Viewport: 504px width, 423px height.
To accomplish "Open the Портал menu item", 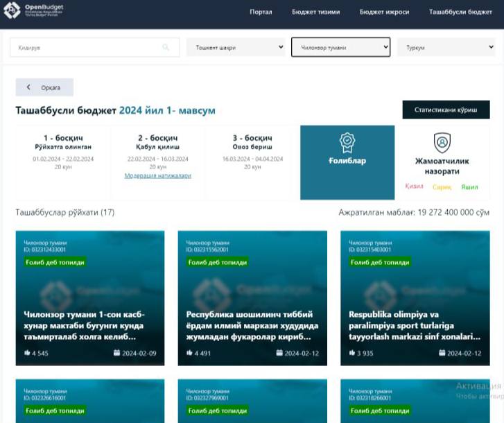I will tap(261, 12).
